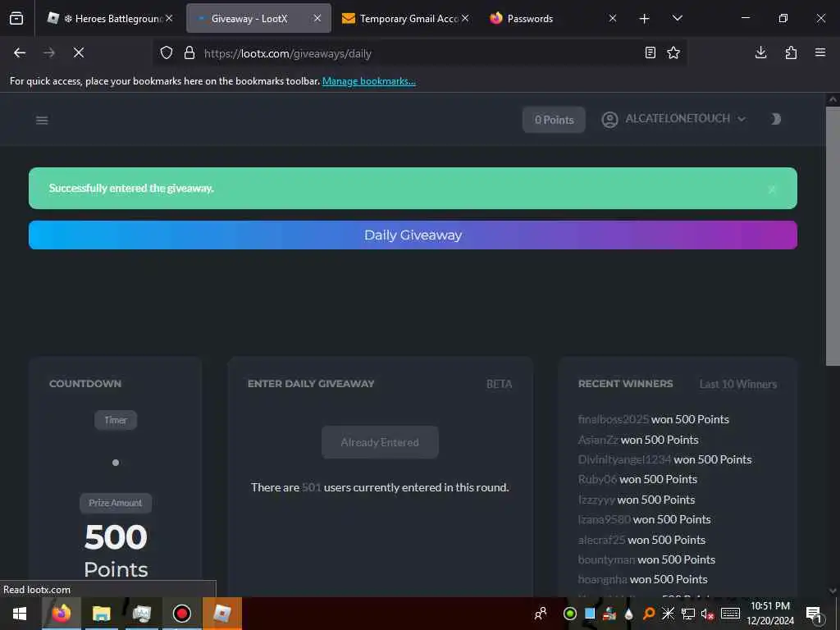Open the Manage bookmarks link

(x=368, y=81)
